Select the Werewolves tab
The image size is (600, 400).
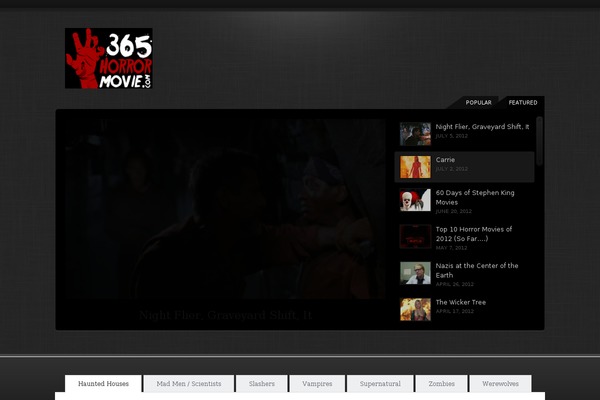pyautogui.click(x=500, y=384)
